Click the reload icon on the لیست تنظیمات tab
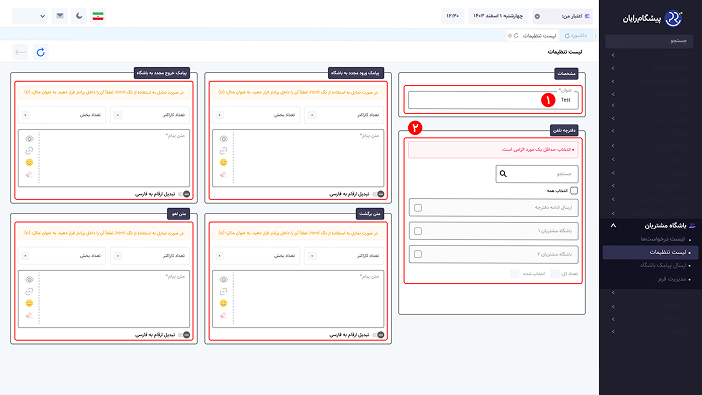The height and width of the screenshot is (395, 702). 516,35
